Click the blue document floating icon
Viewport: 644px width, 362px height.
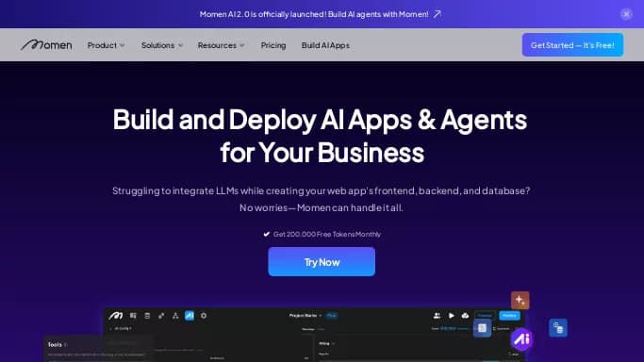pos(482,328)
